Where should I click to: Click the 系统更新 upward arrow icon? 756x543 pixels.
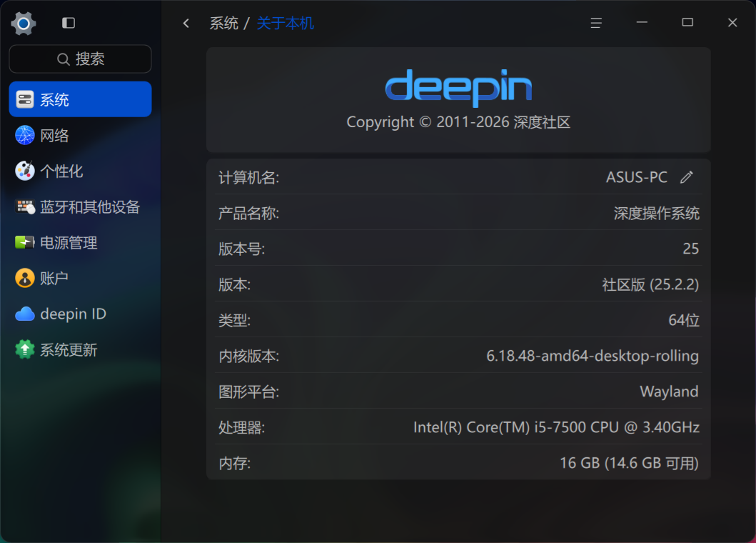tap(24, 349)
